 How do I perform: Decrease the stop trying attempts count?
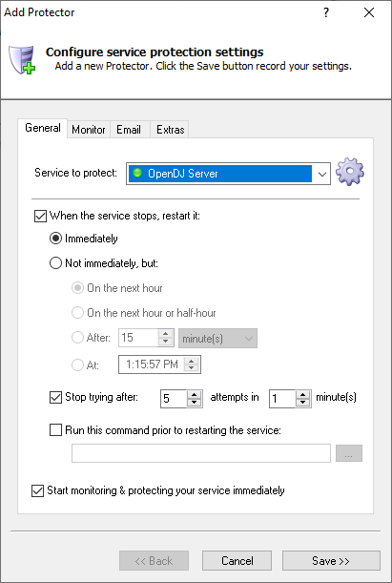pyautogui.click(x=194, y=403)
